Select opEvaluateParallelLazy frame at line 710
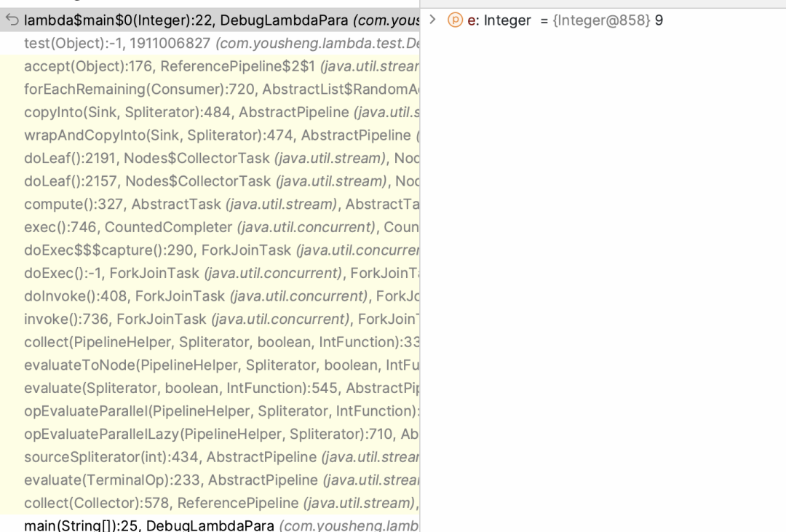 click(210, 434)
